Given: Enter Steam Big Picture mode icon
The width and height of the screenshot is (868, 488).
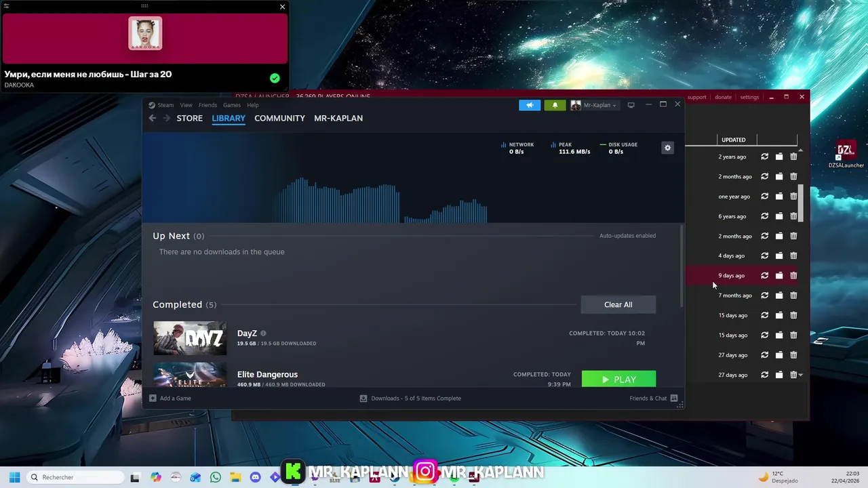Looking at the screenshot, I should pos(631,105).
